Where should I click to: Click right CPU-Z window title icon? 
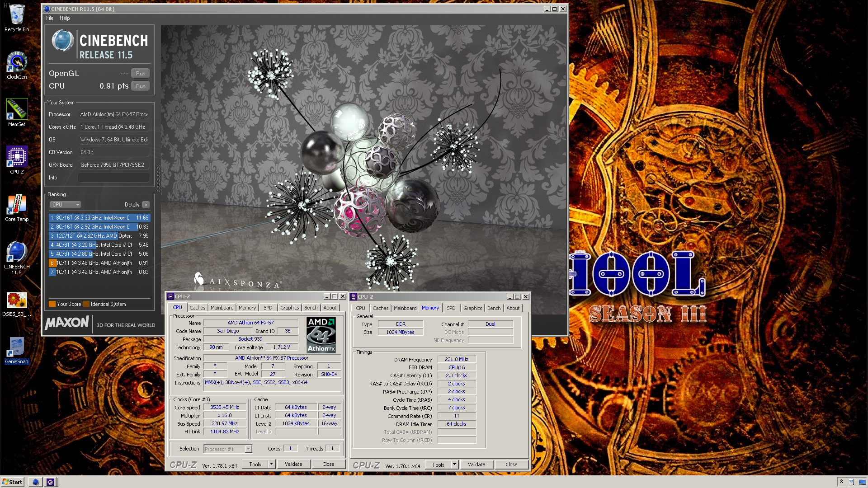354,297
